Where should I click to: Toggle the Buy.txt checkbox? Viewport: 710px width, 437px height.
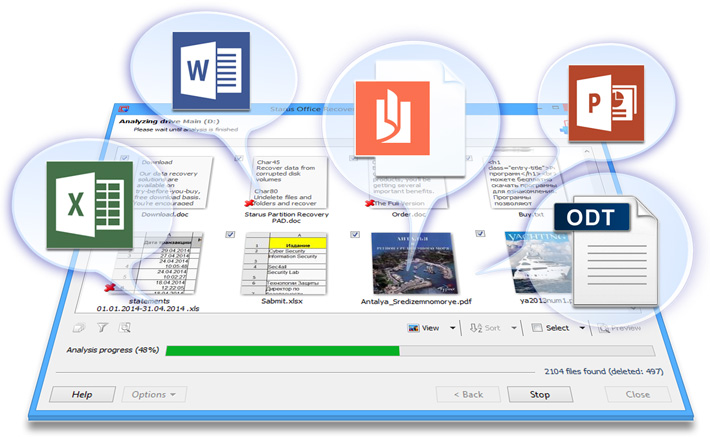coord(469,158)
